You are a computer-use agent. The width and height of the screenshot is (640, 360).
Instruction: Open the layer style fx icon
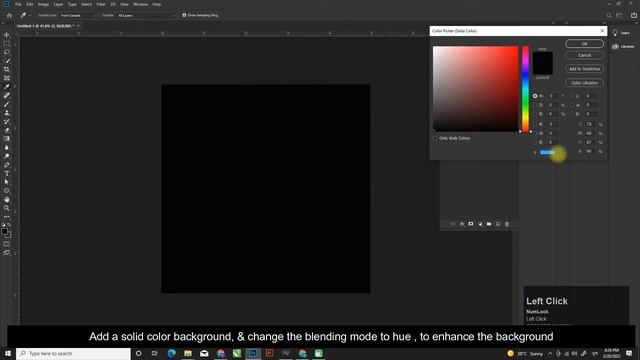[x=462, y=224]
